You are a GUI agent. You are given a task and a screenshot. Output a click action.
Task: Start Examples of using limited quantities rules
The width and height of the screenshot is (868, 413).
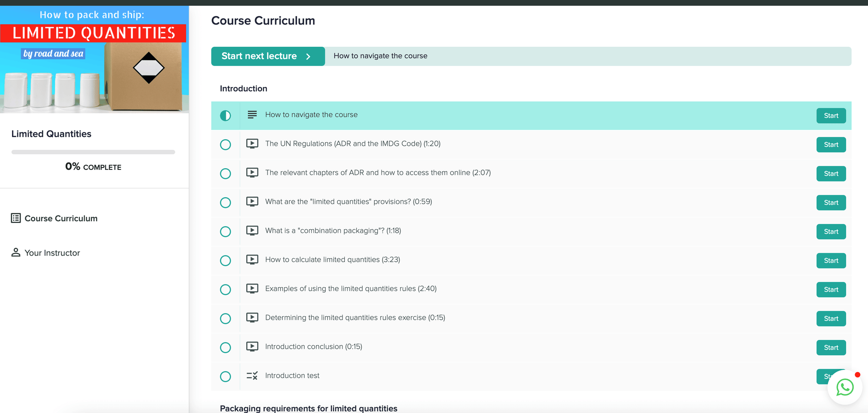click(x=831, y=289)
